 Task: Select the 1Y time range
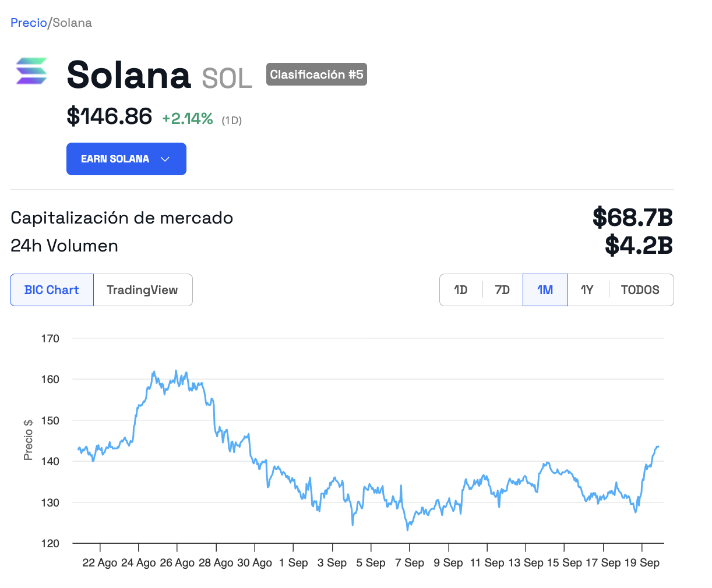click(x=587, y=290)
